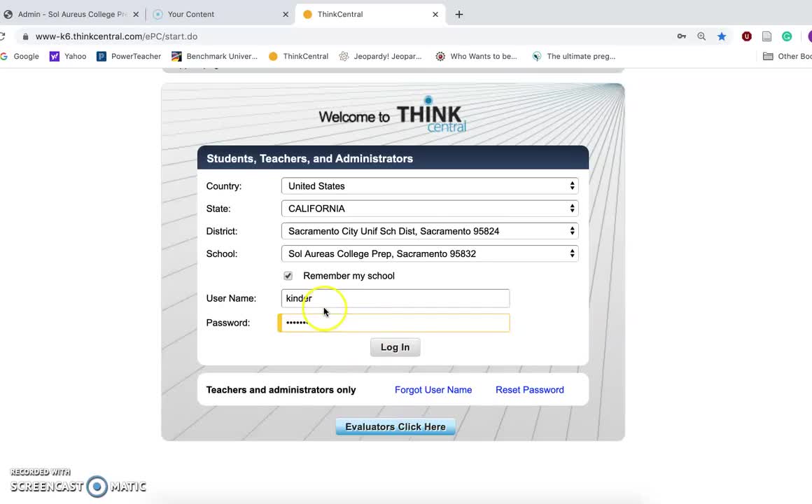Expand the District dropdown list
812x504 pixels.
pyautogui.click(x=430, y=231)
